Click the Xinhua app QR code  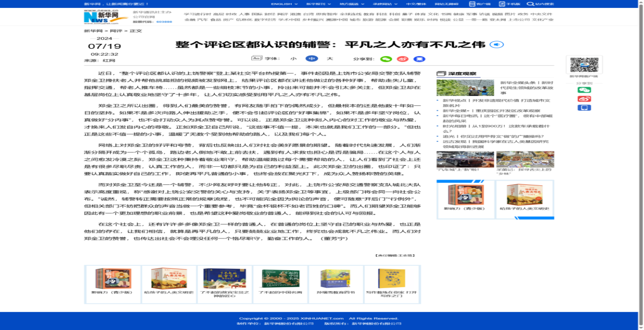tap(584, 65)
